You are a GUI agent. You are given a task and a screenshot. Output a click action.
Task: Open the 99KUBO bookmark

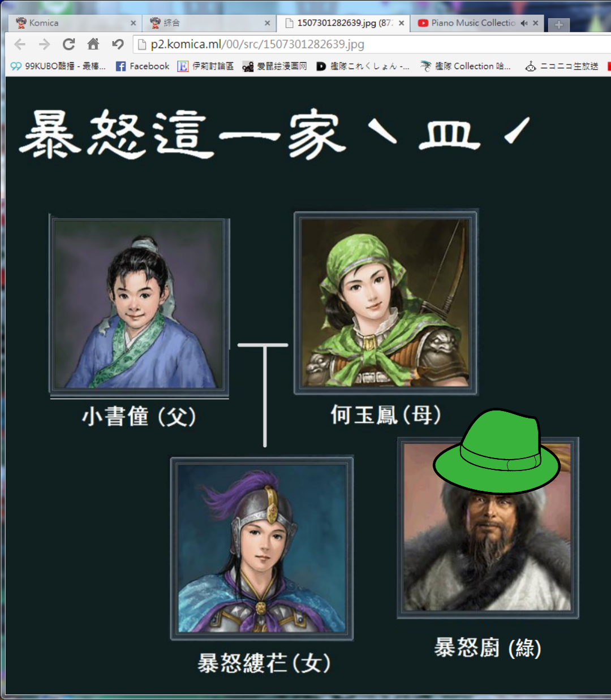[x=58, y=66]
